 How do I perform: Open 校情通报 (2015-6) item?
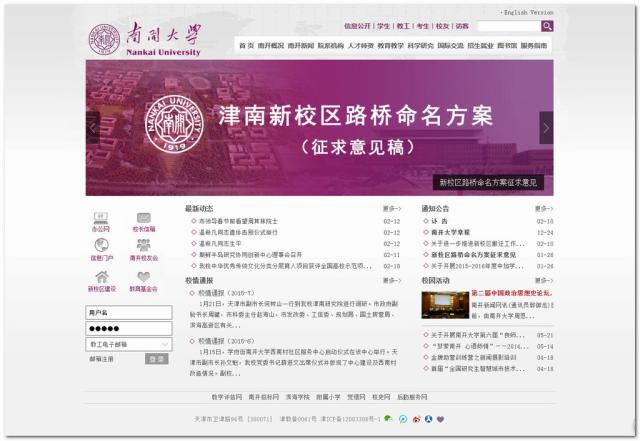[226, 341]
